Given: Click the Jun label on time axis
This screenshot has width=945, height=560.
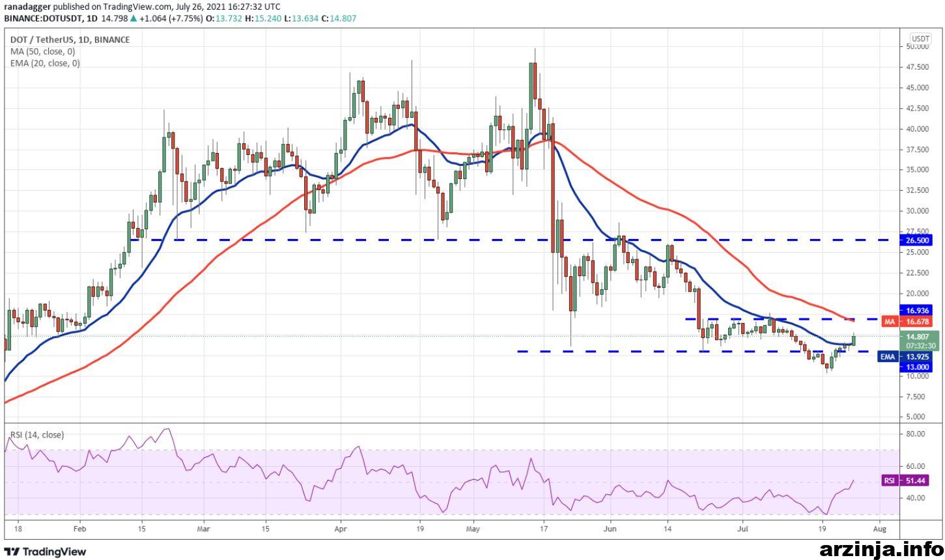Looking at the screenshot, I should tap(611, 529).
